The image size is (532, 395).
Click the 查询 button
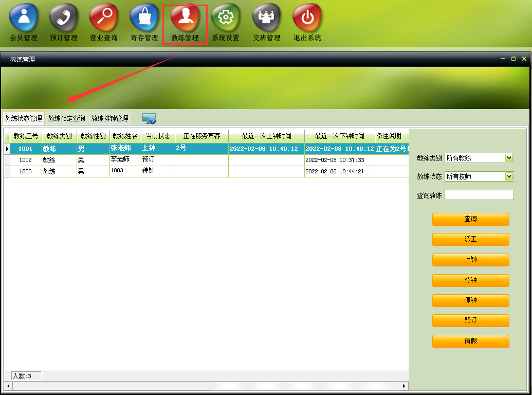point(471,219)
